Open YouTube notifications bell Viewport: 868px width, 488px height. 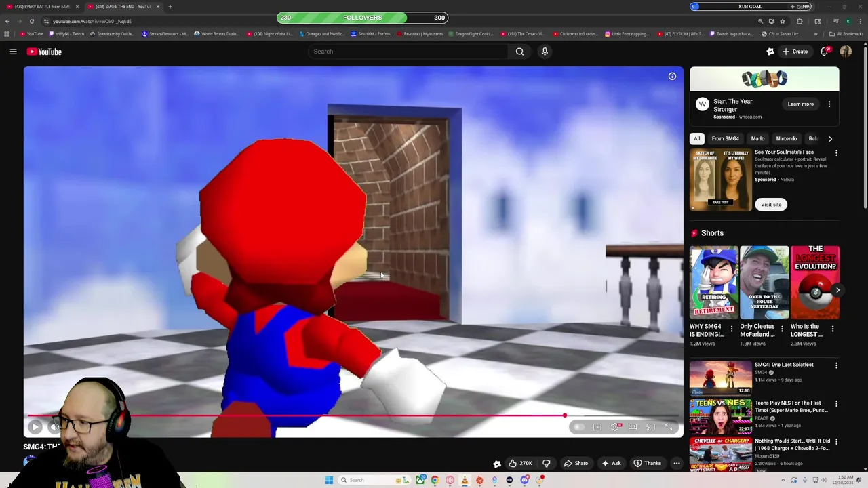[x=825, y=52]
